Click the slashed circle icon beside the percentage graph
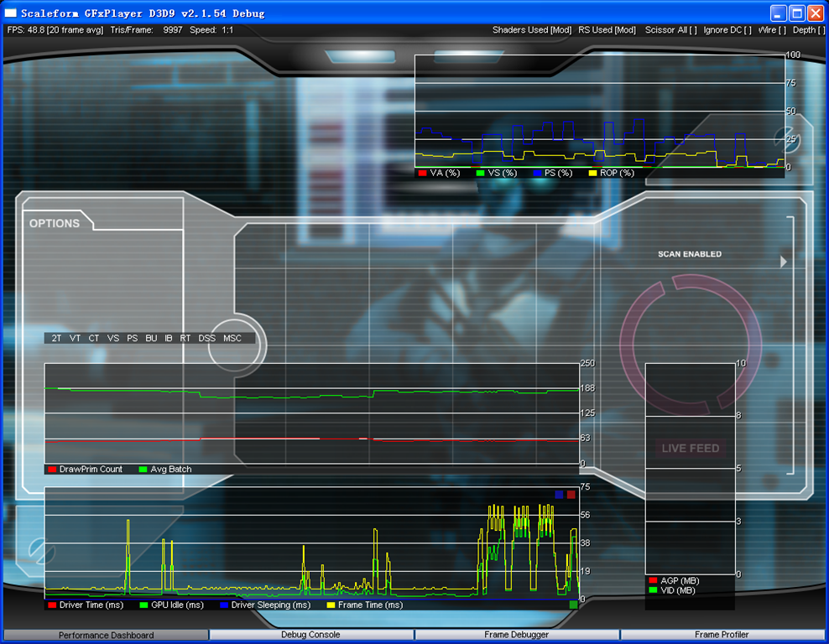Viewport: 829px width, 644px height. [787, 139]
